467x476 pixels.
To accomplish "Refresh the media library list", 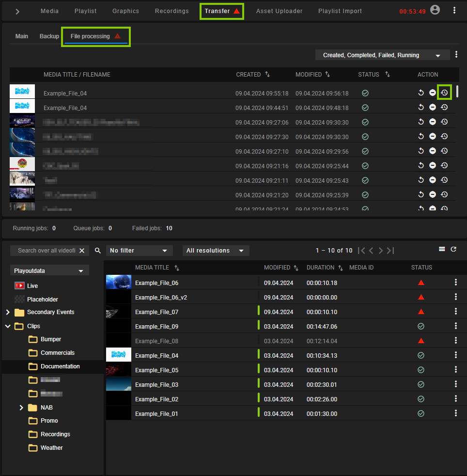I will (x=453, y=249).
